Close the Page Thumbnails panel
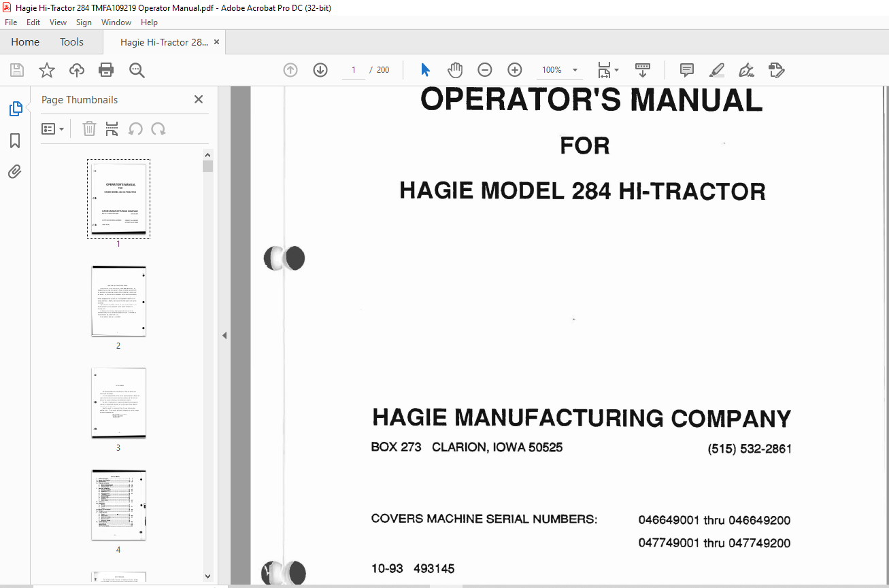The width and height of the screenshot is (889, 588). tap(199, 99)
